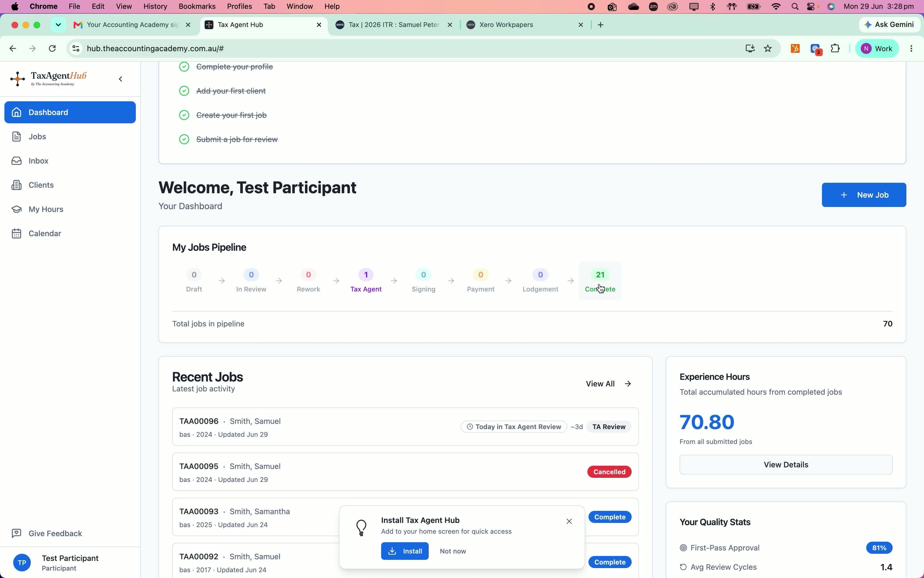This screenshot has height=578, width=924.
Task: Open a new browser tab
Action: point(600,25)
